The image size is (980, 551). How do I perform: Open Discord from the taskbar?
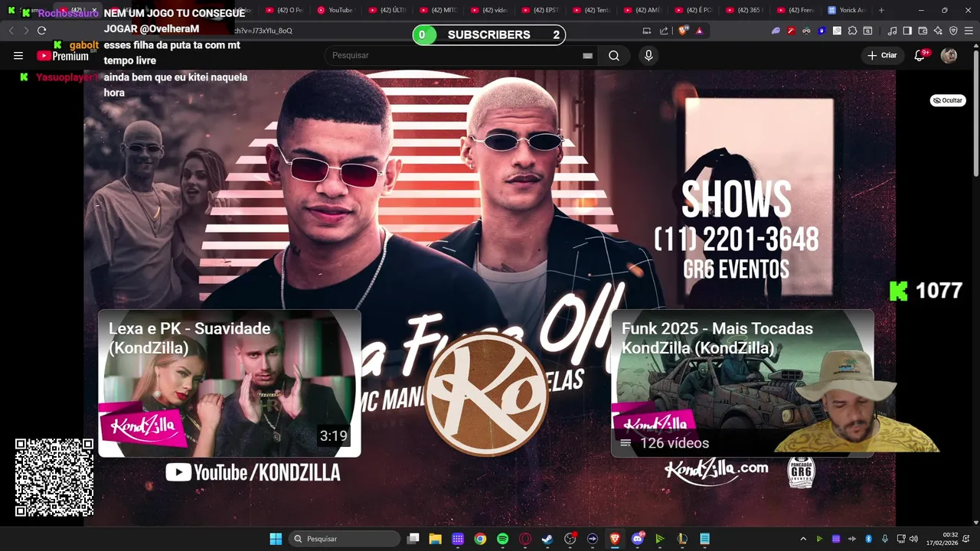click(x=638, y=539)
